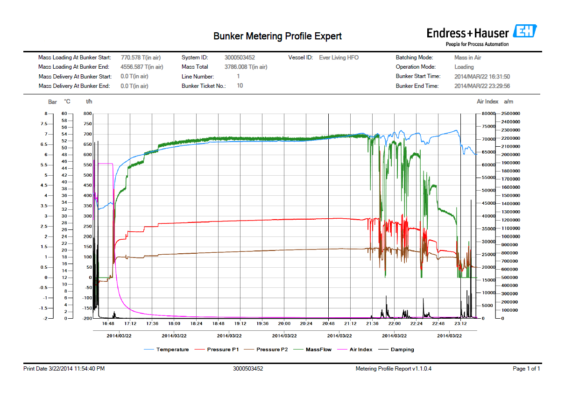Screen dimensions: 565x400
Task: Click the Metering Profile Report v1.1.0.4 footer
Action: pyautogui.click(x=393, y=369)
